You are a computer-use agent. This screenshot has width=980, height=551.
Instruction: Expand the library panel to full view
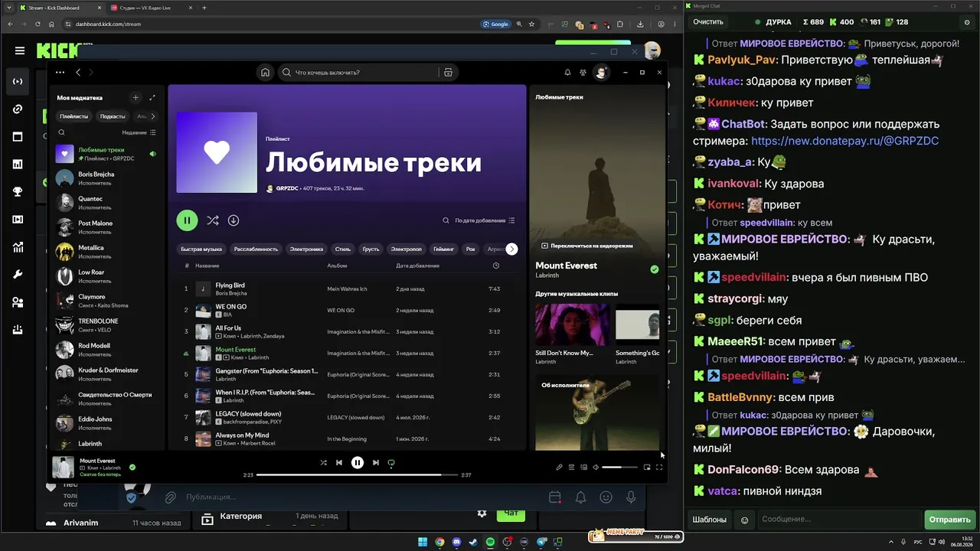coord(152,98)
